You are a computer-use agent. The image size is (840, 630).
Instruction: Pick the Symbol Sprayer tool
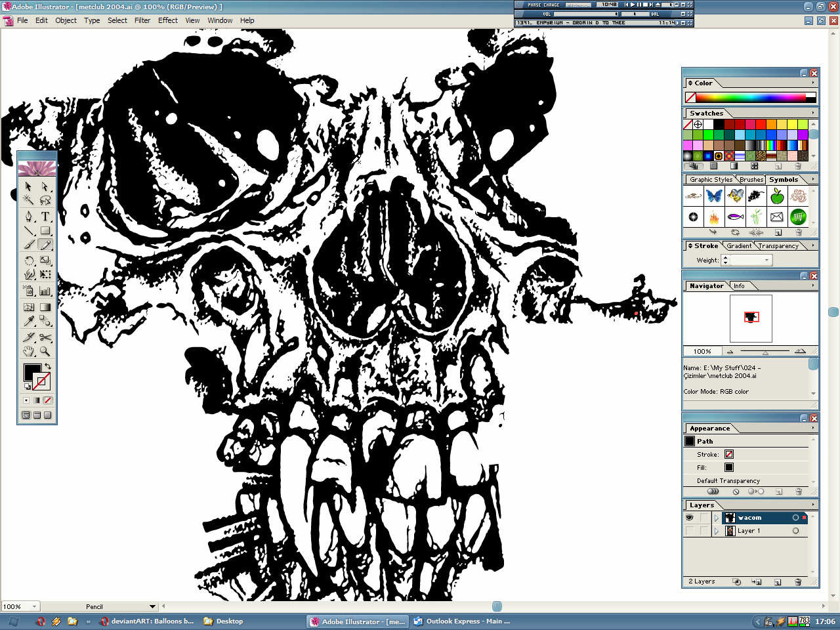click(28, 291)
